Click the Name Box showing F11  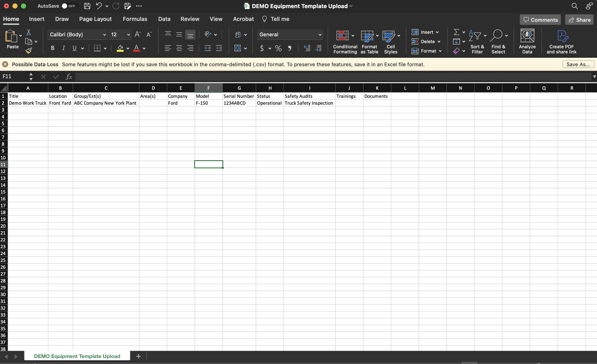[x=15, y=76]
